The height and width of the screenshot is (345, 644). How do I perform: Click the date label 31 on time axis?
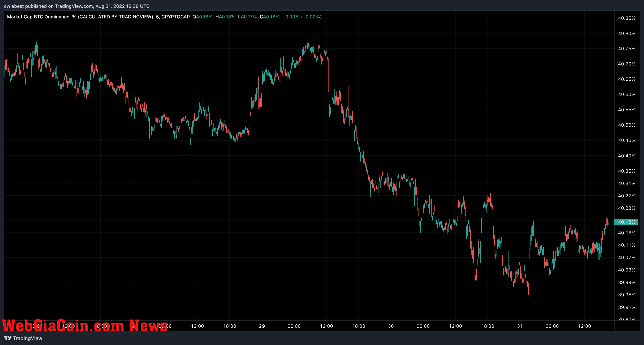point(520,326)
